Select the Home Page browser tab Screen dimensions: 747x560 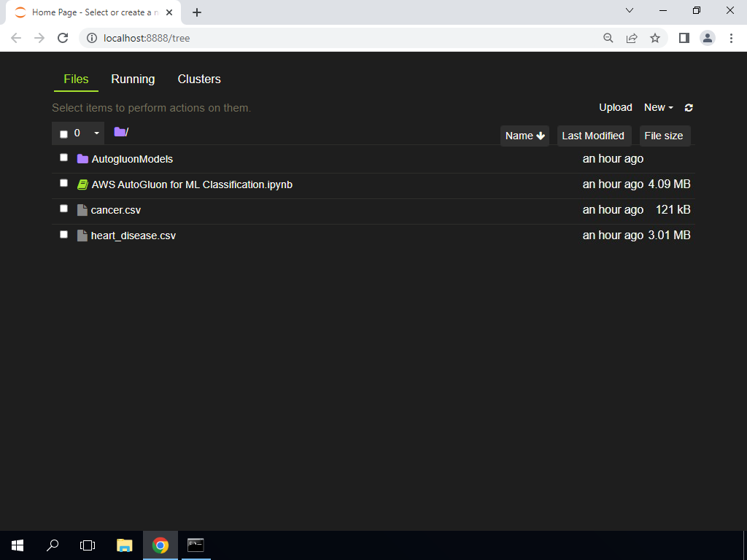[x=93, y=13]
